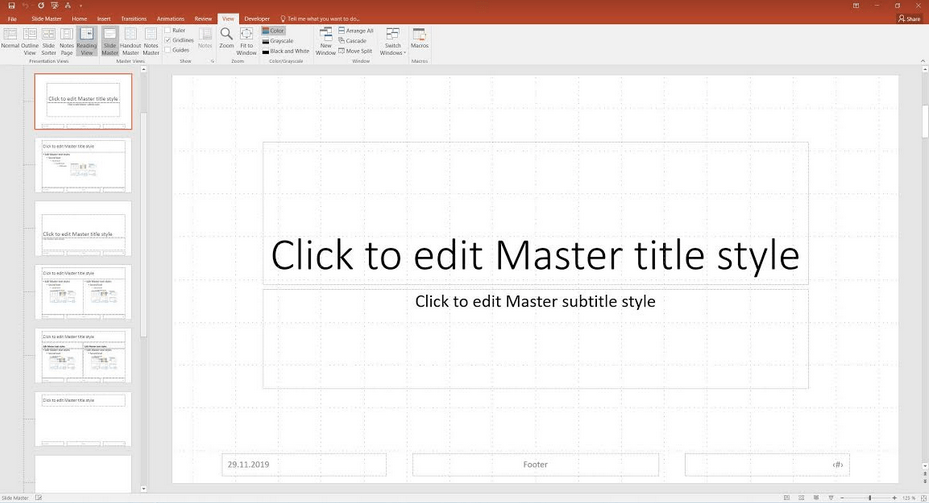Open Ribbon Display Options
Viewport: 929px width, 503px height.
856,5
